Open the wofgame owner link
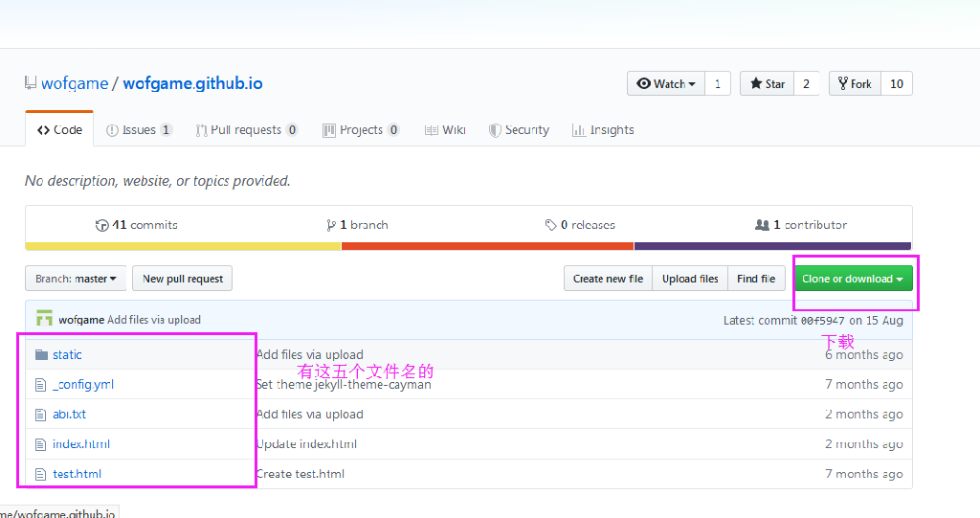The height and width of the screenshot is (518, 980). [75, 83]
